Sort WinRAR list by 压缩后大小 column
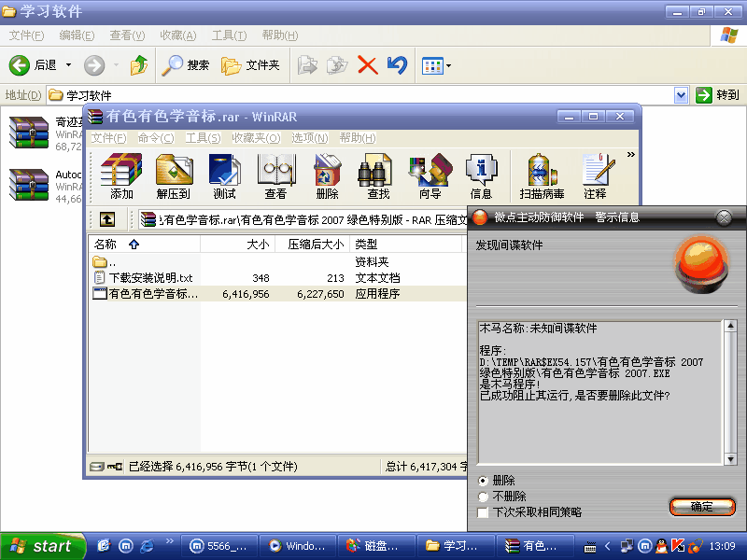 [313, 245]
